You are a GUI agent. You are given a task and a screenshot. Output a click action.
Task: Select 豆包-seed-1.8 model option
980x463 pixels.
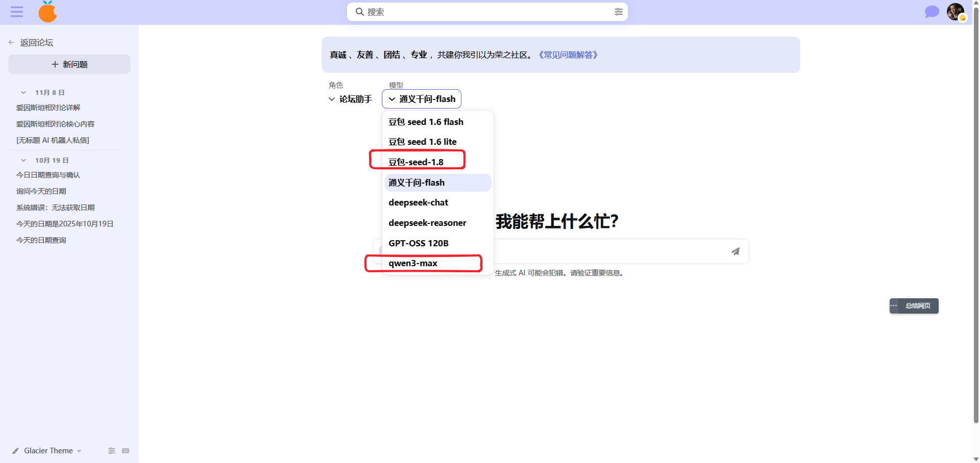coord(416,162)
